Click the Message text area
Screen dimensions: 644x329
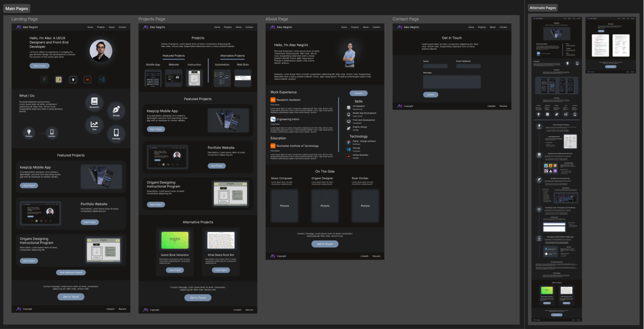pyautogui.click(x=452, y=82)
